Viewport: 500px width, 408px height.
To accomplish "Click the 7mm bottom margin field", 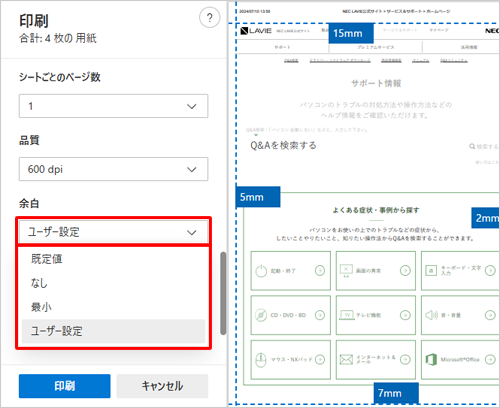I will pos(396,393).
